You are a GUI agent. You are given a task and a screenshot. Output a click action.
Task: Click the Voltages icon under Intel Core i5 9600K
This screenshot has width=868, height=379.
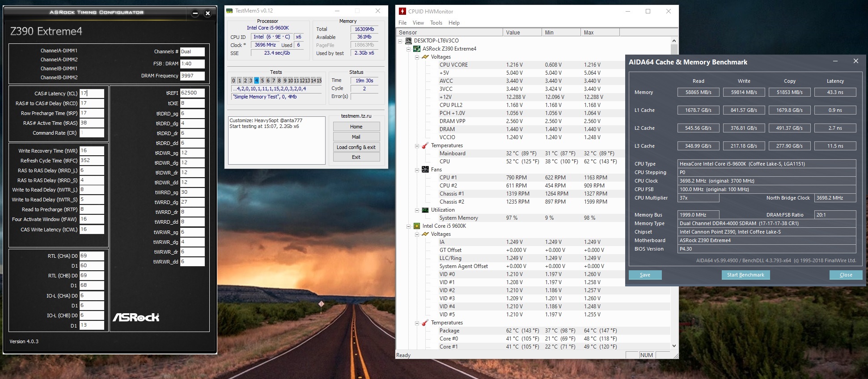click(425, 234)
